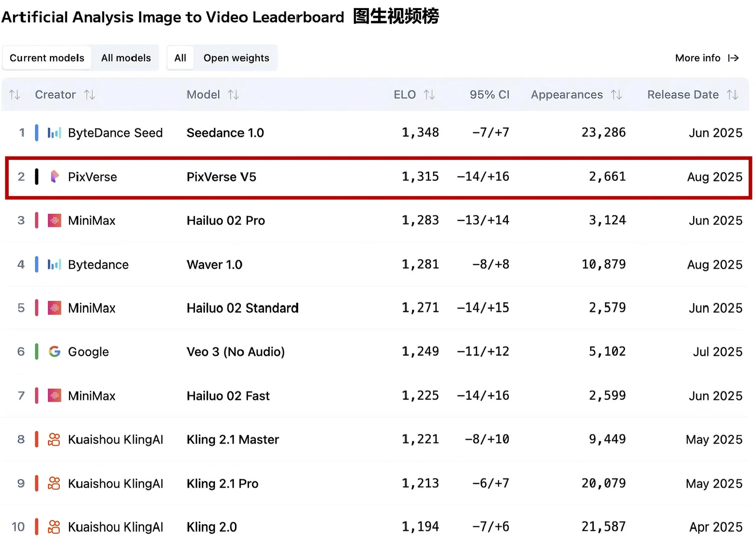Sort table by ELO column arrows
756x549 pixels.
(429, 94)
